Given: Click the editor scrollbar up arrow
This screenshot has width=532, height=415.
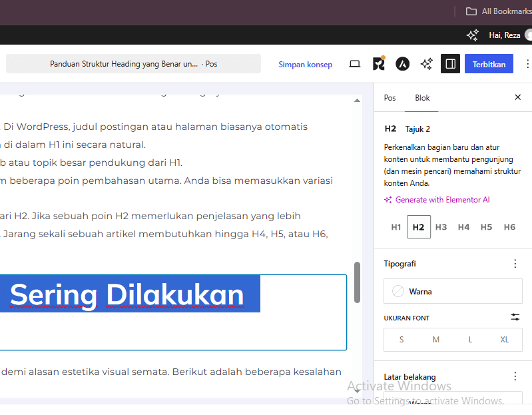Looking at the screenshot, I should click(357, 101).
